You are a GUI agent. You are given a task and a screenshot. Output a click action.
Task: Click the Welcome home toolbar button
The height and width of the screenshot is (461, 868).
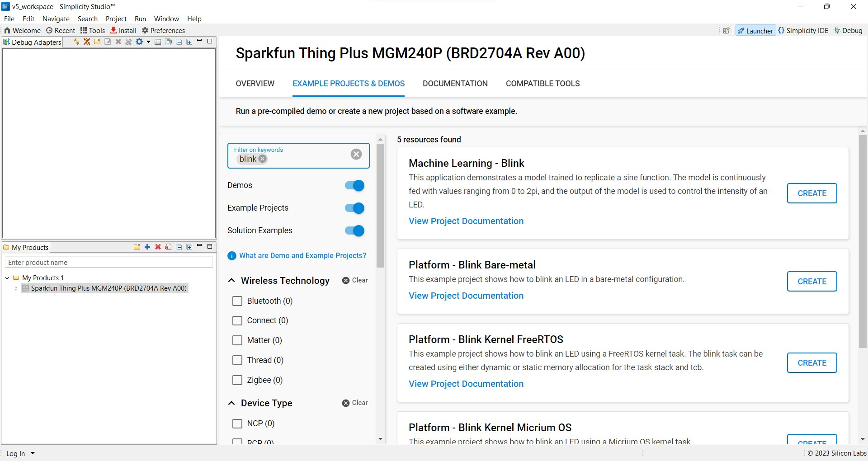pyautogui.click(x=22, y=30)
